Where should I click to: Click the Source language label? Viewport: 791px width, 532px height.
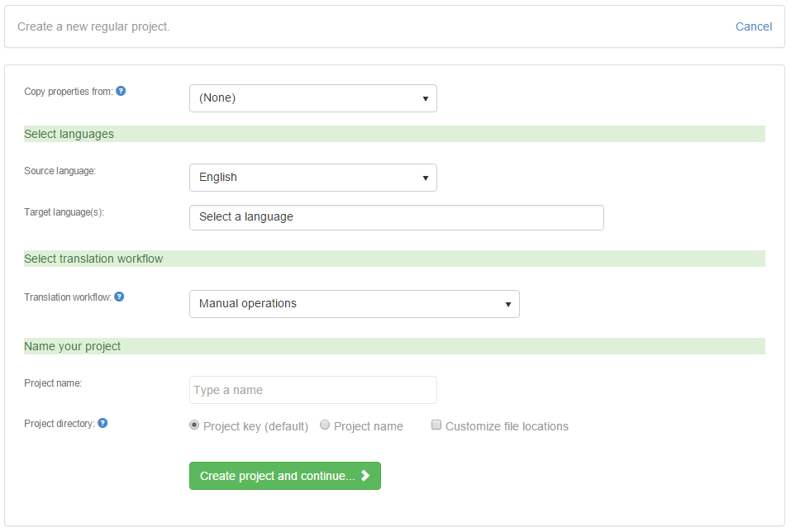[60, 171]
